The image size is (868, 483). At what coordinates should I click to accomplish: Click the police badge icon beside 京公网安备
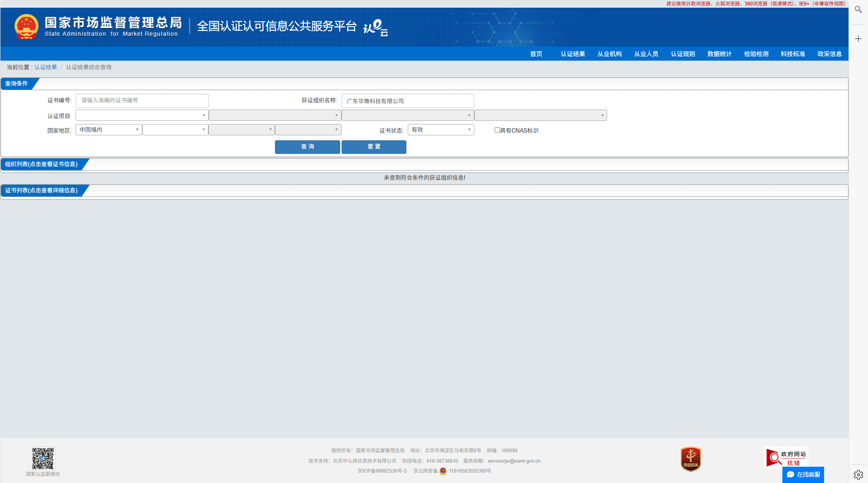click(443, 471)
